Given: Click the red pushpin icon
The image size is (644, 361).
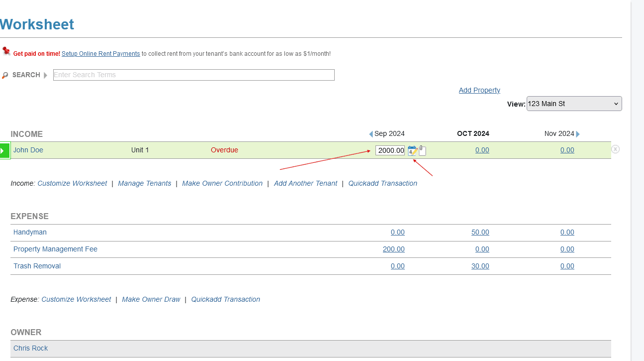Looking at the screenshot, I should pos(6,51).
